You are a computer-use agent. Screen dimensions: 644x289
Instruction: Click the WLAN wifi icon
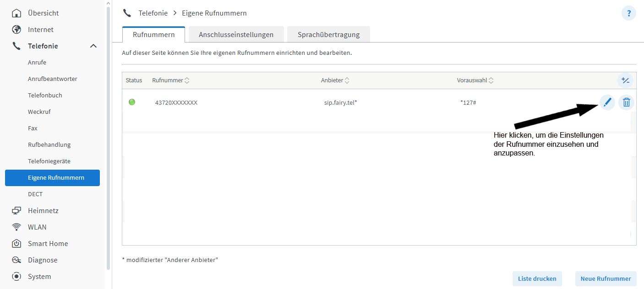[16, 227]
